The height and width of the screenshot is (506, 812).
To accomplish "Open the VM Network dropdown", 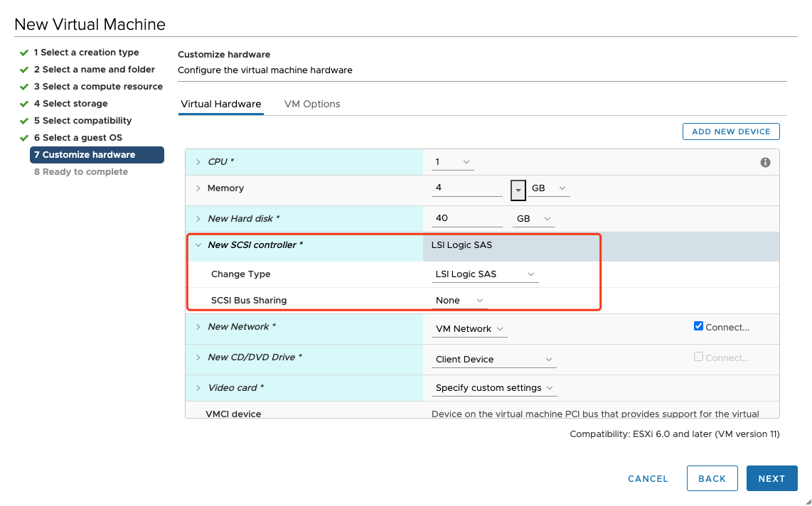I will [x=469, y=329].
